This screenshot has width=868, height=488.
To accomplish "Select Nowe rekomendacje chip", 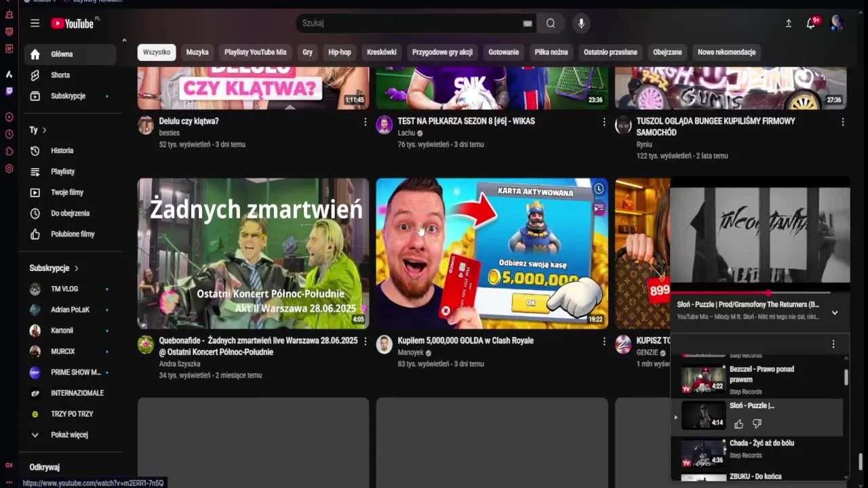I will pyautogui.click(x=726, y=52).
